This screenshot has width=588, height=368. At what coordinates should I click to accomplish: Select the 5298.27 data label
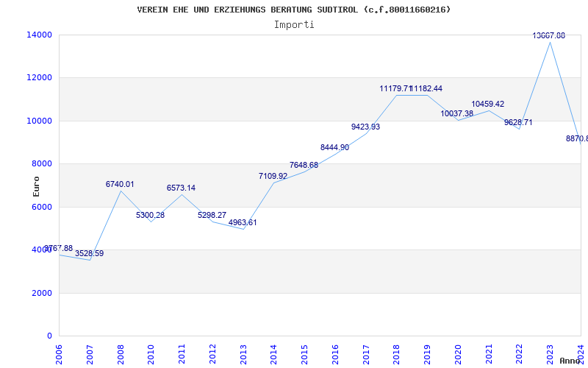212,215
